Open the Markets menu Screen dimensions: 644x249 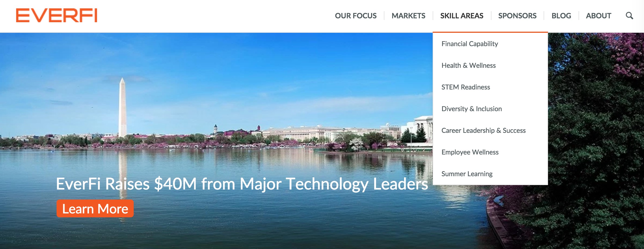click(408, 16)
